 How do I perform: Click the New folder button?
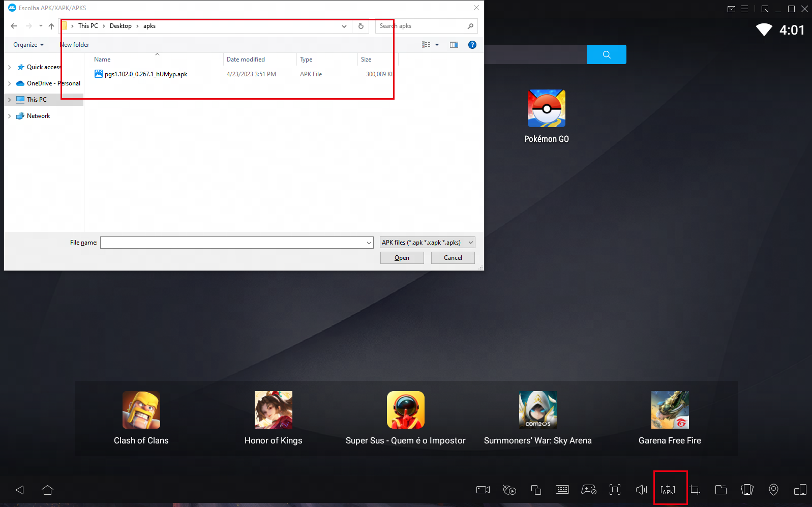[75, 45]
